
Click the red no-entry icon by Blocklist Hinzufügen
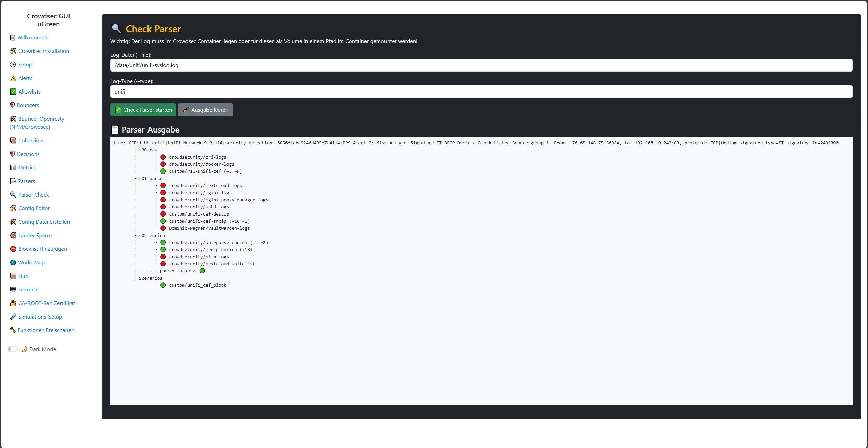[13, 249]
